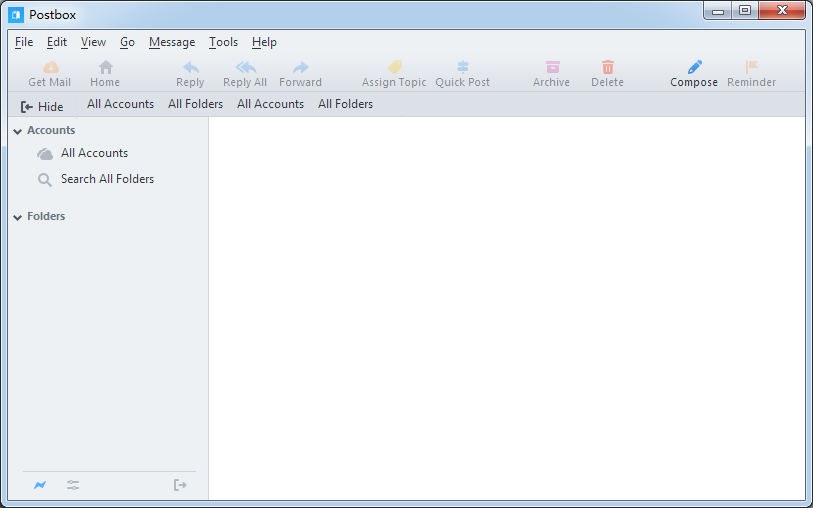813x508 pixels.
Task: Minimize the Postbox window
Action: [x=718, y=10]
